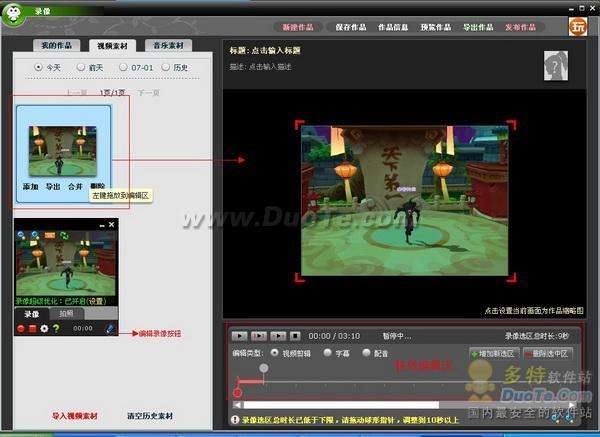This screenshot has height=437, width=600.
Task: Click the green refresh icon on the recorder preview
Action: [x=64, y=235]
